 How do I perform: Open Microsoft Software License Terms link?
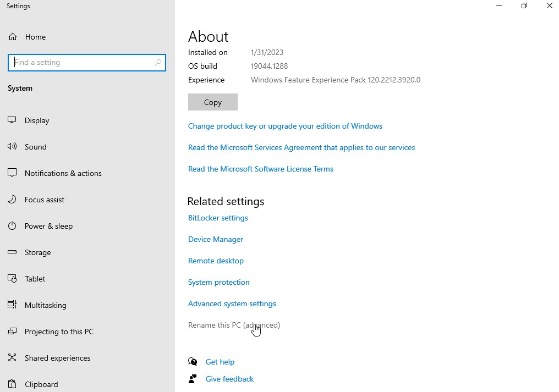tap(261, 169)
